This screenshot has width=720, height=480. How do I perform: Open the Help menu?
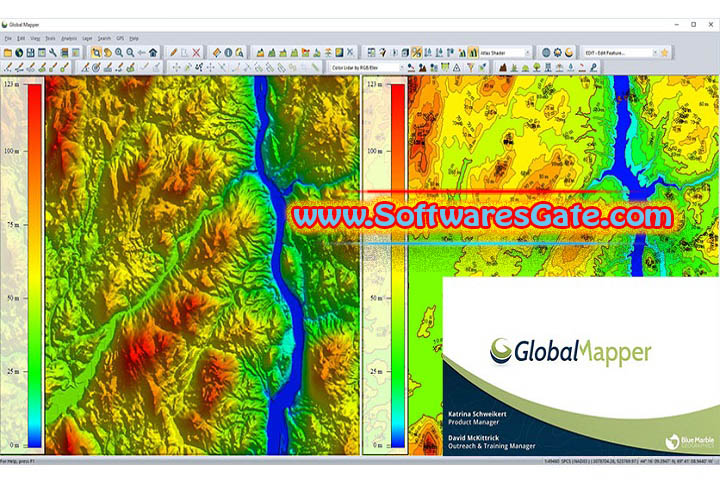coord(134,39)
